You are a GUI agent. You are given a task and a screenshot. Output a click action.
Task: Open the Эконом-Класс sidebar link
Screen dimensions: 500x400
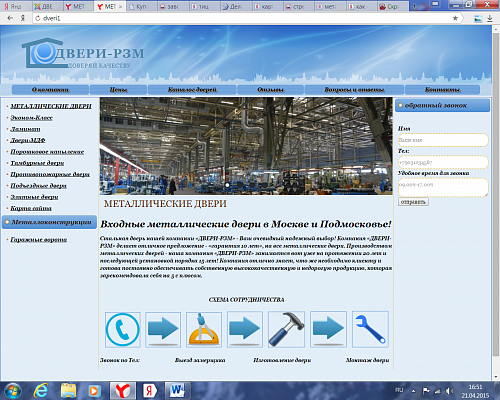pos(31,118)
